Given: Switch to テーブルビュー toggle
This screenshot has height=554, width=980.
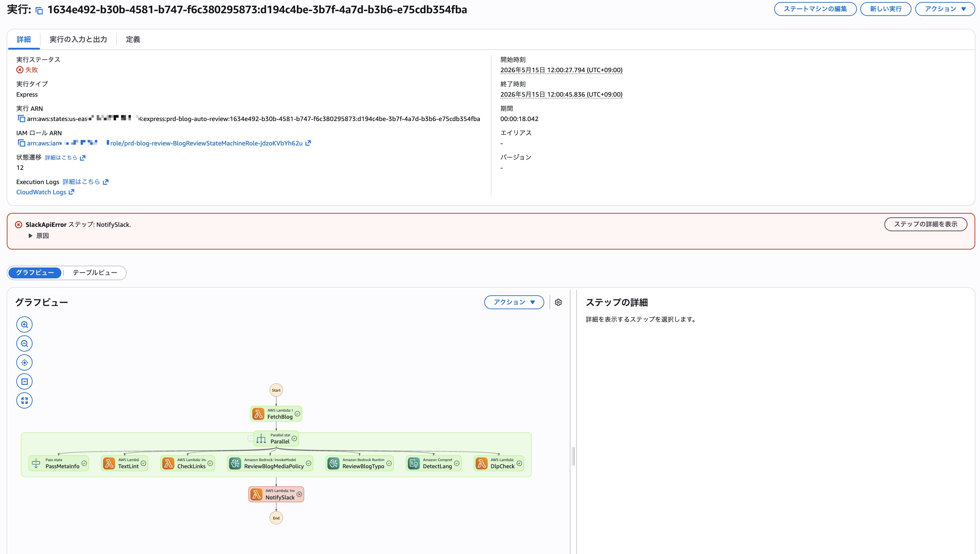Looking at the screenshot, I should tap(95, 273).
